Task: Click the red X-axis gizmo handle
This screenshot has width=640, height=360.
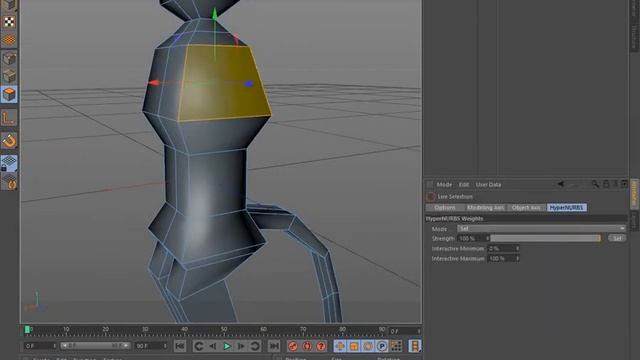Action: pyautogui.click(x=153, y=83)
